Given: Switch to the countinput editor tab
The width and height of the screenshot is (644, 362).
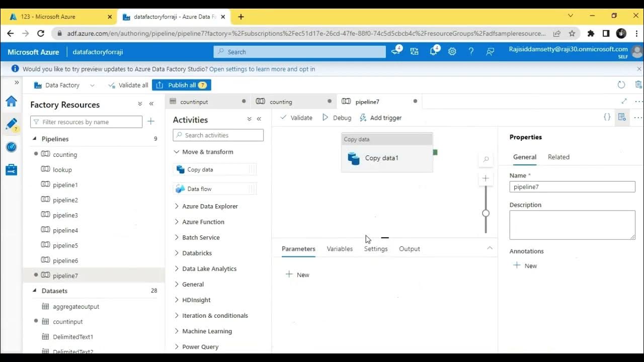Looking at the screenshot, I should pos(207,102).
